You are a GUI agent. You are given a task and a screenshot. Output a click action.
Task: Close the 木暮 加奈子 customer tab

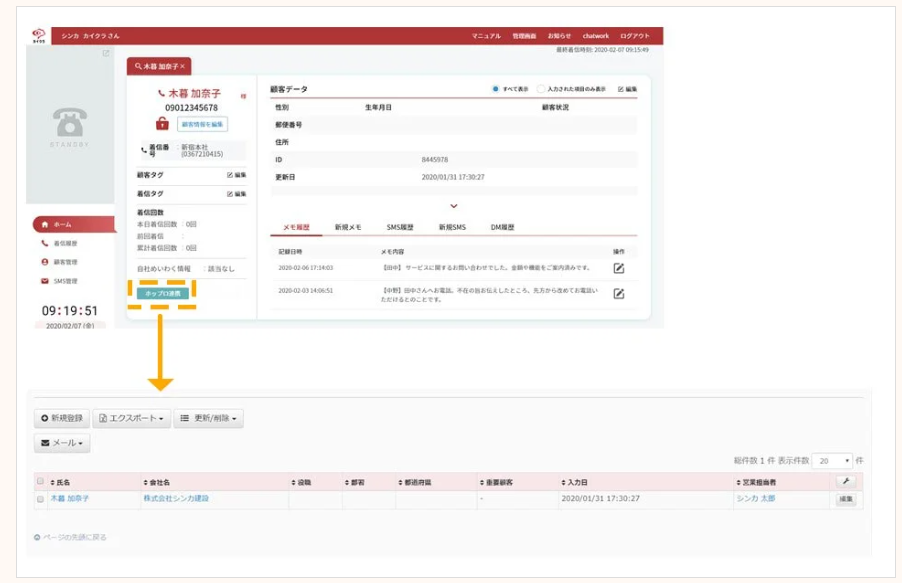pyautogui.click(x=183, y=66)
